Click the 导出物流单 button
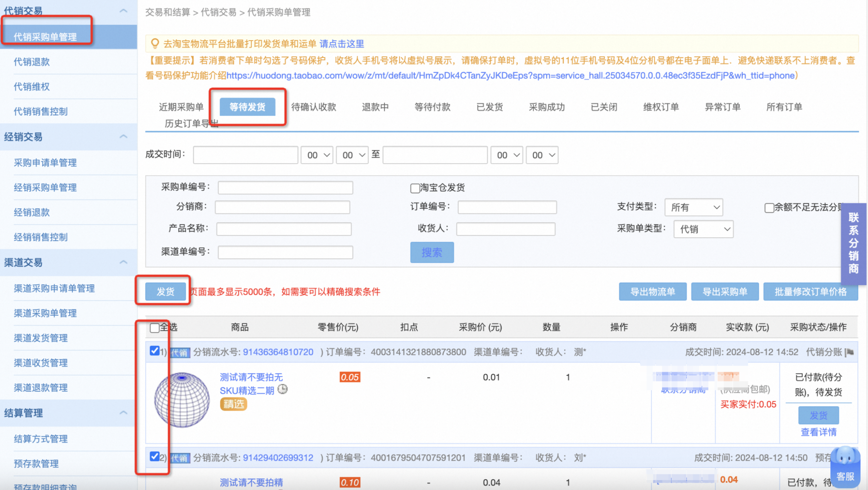Viewport: 868px width, 490px height. click(653, 292)
